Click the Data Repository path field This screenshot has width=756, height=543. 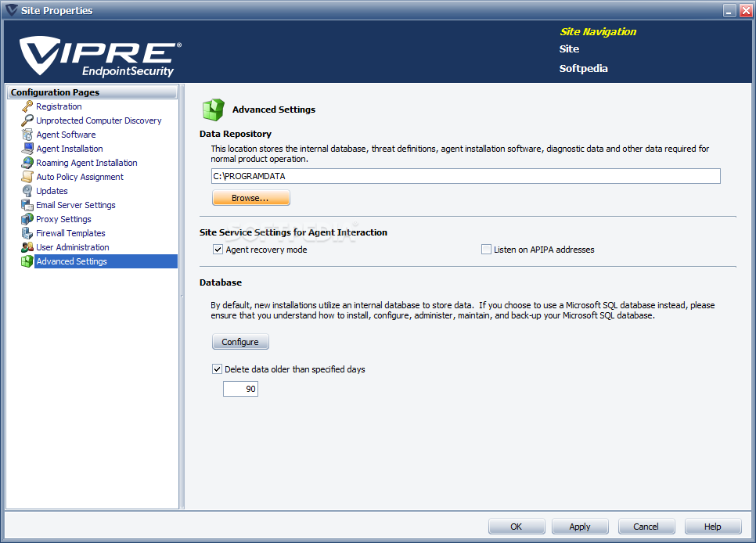pyautogui.click(x=466, y=176)
